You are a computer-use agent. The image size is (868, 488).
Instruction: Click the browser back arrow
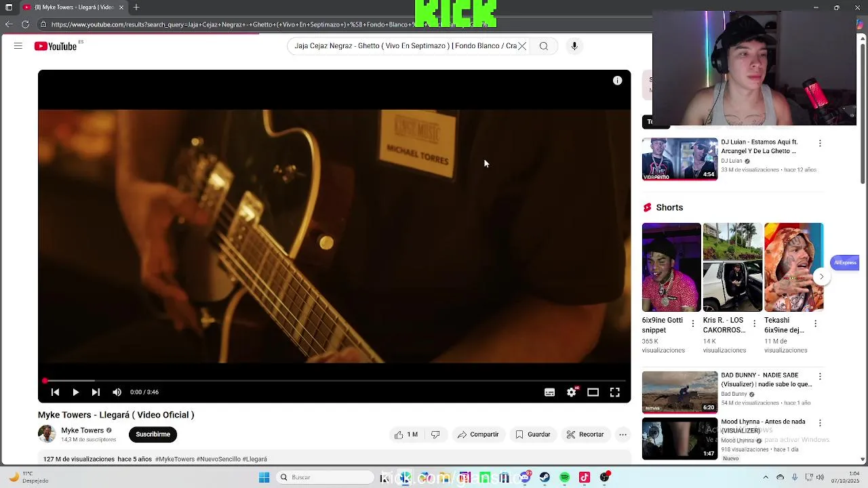(8, 24)
